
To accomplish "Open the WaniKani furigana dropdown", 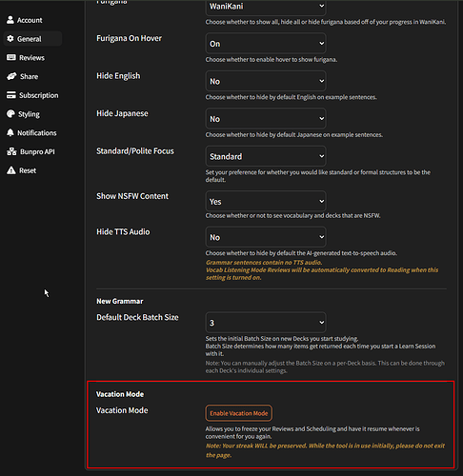I will click(266, 7).
